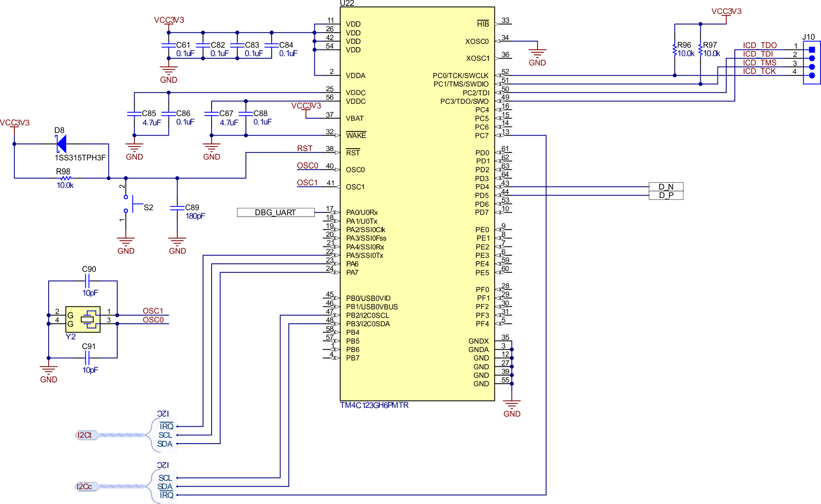This screenshot has height=504, width=821.
Task: Click the SDA entry of I2Cc harness
Action: (165, 487)
